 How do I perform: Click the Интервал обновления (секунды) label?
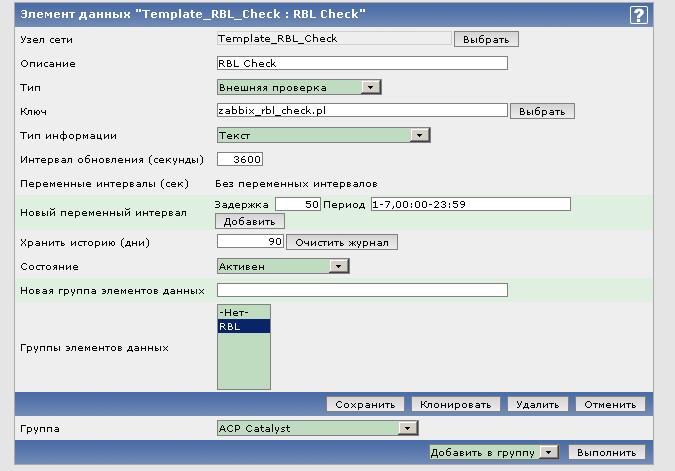(x=112, y=160)
